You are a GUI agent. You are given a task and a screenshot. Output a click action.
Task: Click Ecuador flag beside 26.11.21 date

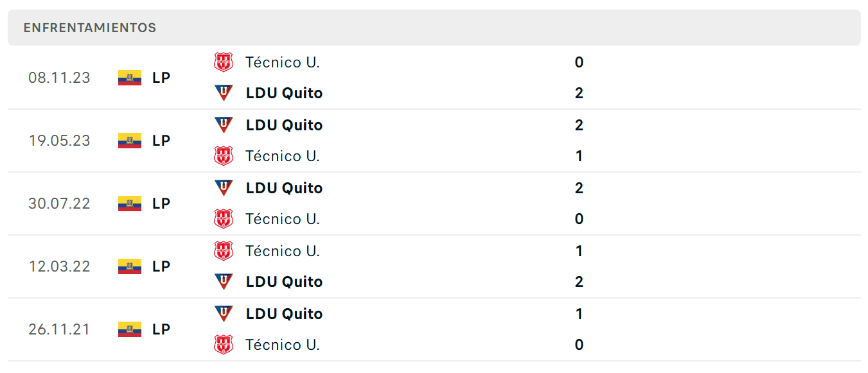[130, 329]
